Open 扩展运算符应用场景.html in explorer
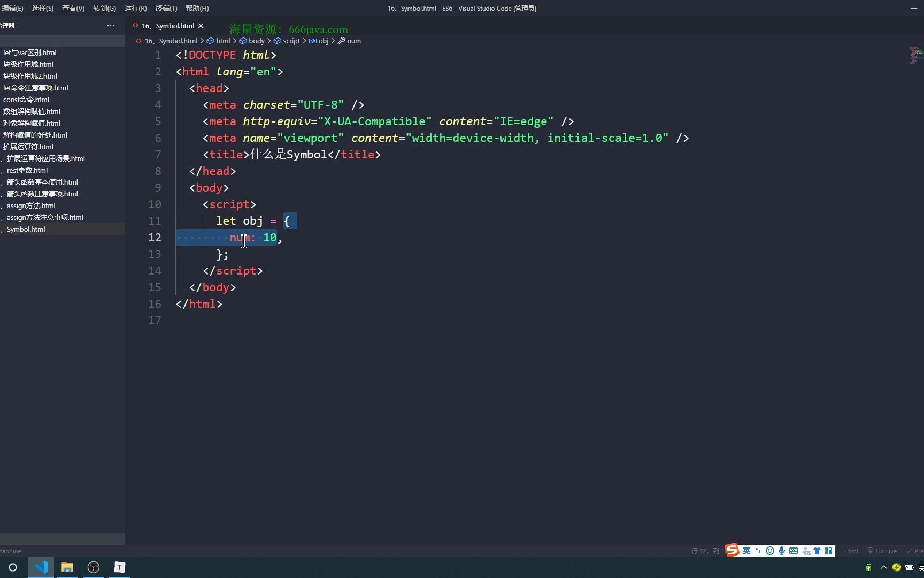 click(x=62, y=158)
